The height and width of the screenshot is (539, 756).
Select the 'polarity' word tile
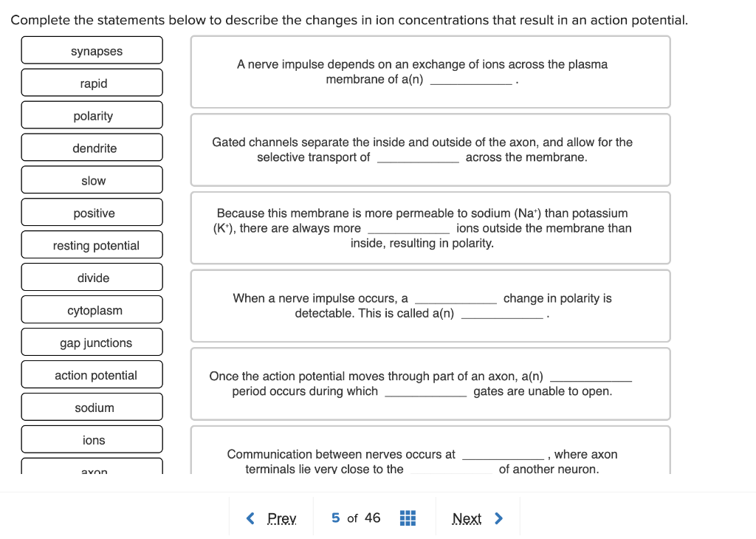tap(92, 115)
